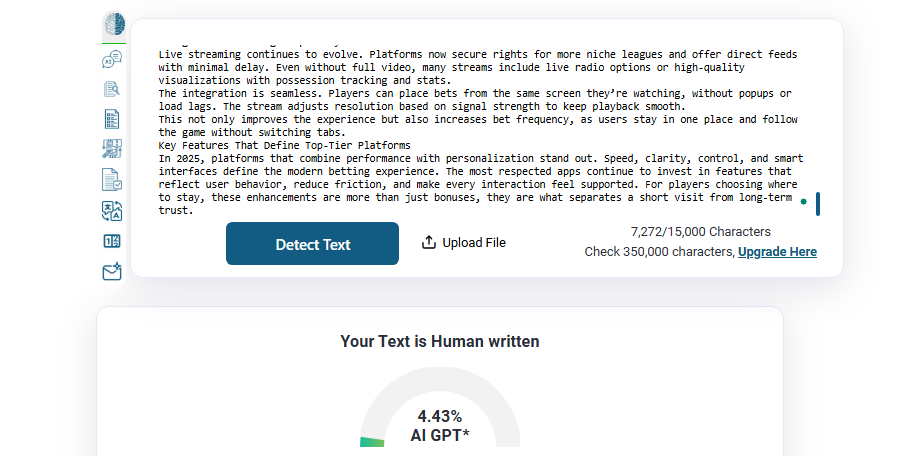
Task: Click the brain logo icon in sidebar
Action: coord(115,24)
